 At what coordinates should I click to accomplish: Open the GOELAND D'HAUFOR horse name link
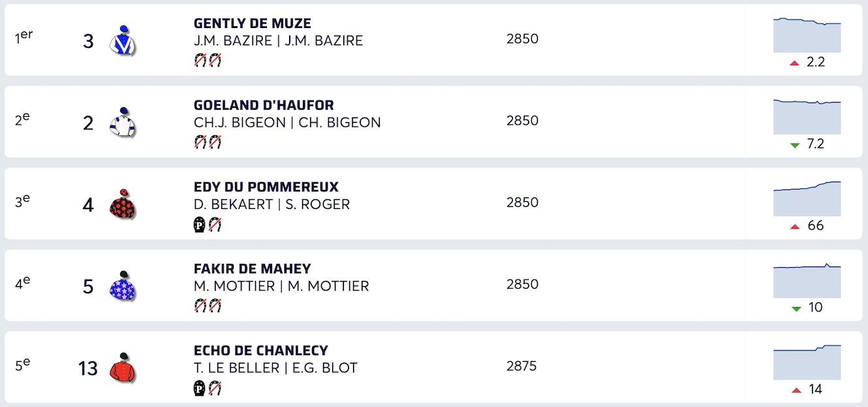coord(264,105)
